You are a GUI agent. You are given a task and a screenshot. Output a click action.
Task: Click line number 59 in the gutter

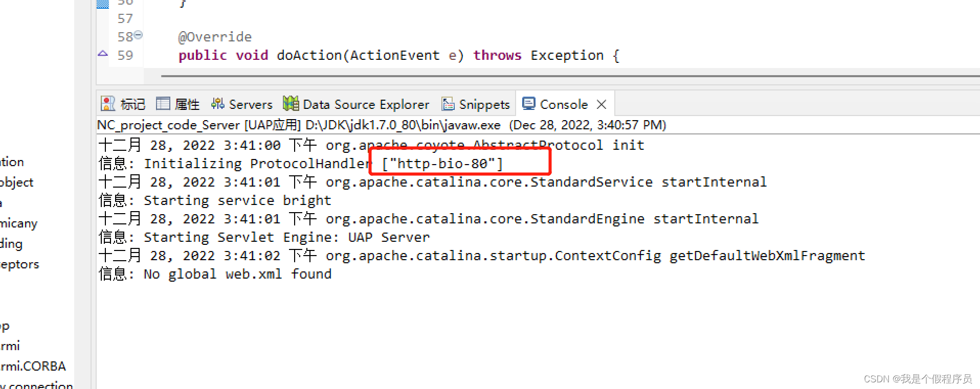125,56
